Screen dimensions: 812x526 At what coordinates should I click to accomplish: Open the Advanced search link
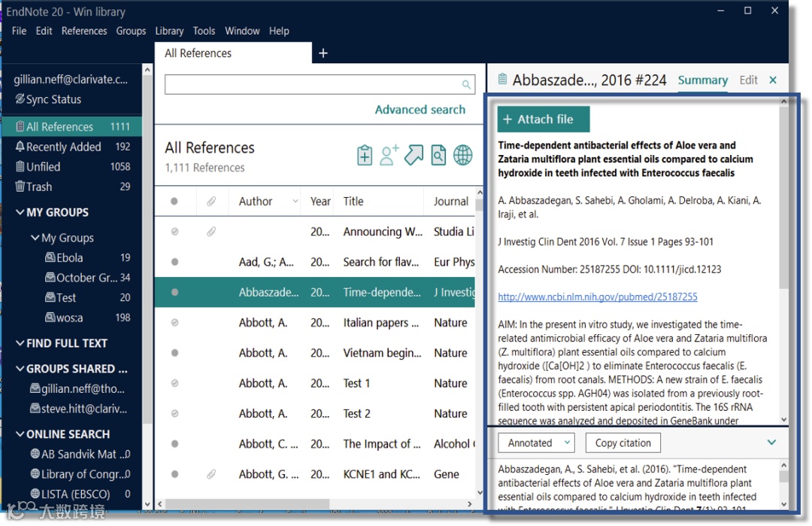pyautogui.click(x=420, y=109)
